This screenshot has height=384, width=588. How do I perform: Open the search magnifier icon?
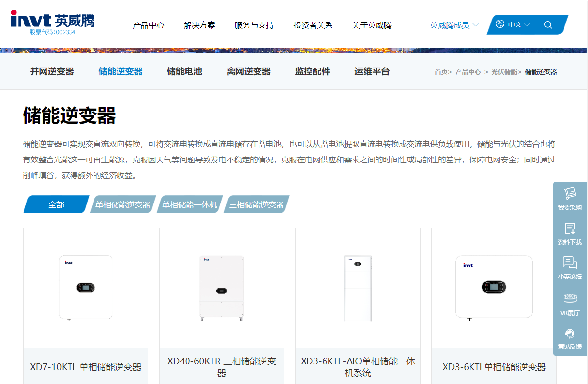point(548,25)
